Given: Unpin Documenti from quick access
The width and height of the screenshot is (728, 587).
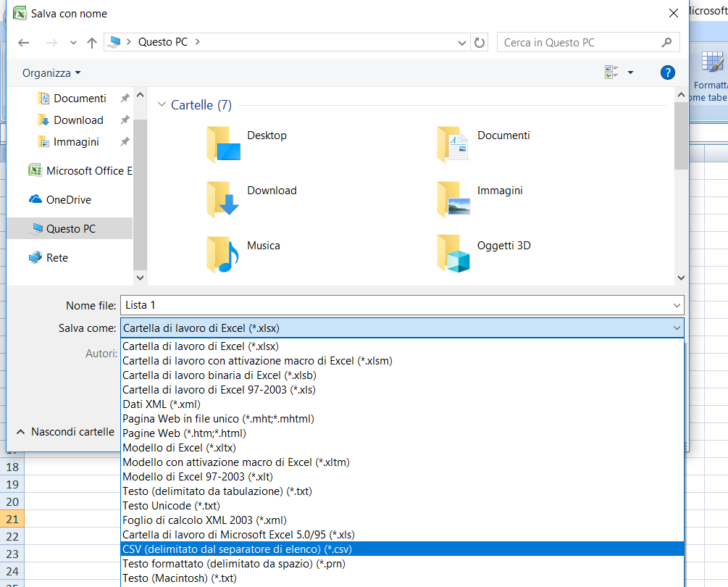Looking at the screenshot, I should (x=125, y=99).
